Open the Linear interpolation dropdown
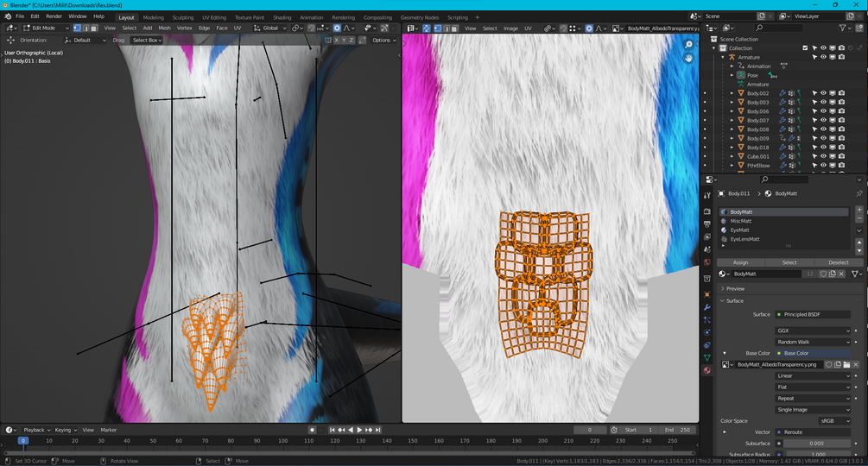The width and height of the screenshot is (868, 466). [813, 376]
